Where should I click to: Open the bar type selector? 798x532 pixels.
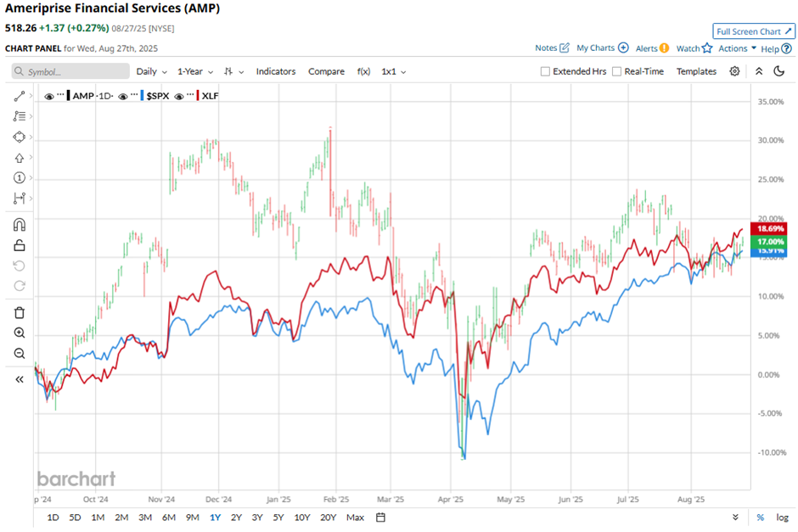233,72
